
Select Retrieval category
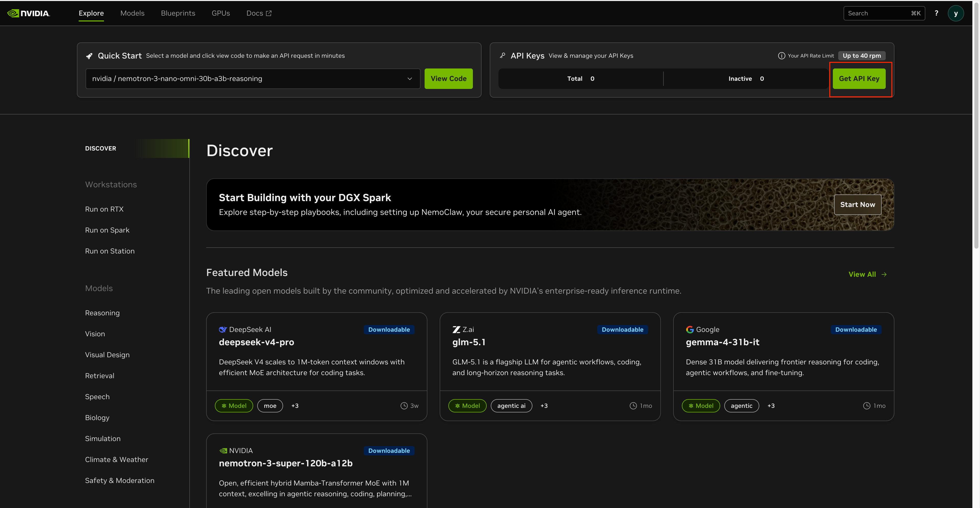click(x=100, y=376)
